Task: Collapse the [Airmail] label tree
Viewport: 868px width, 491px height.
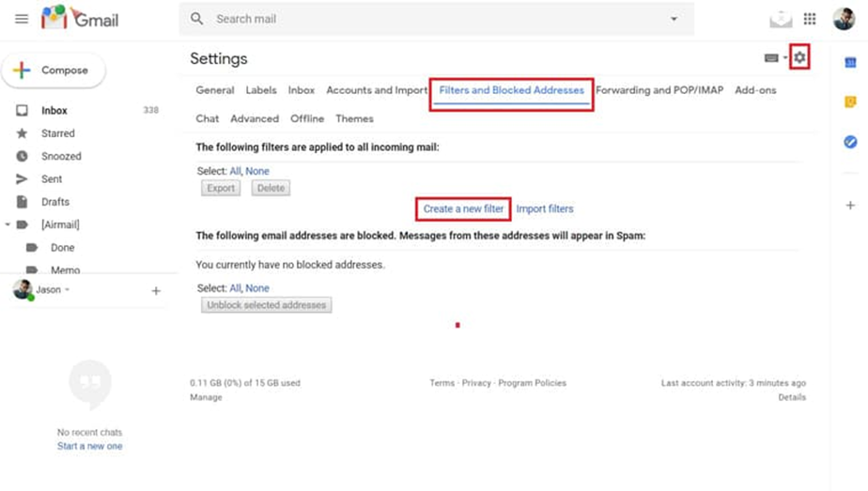Action: click(x=8, y=225)
